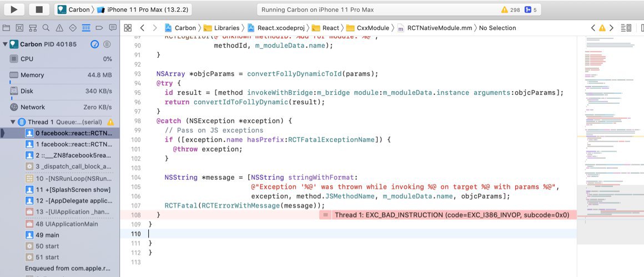Click line number 108 in gutter
Screen dimensions: 644x277
click(135, 215)
